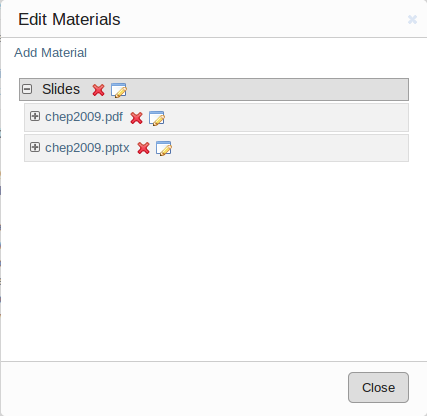Click empty space in chep2009.pptx row
The width and height of the screenshot is (427, 416).
coord(290,148)
